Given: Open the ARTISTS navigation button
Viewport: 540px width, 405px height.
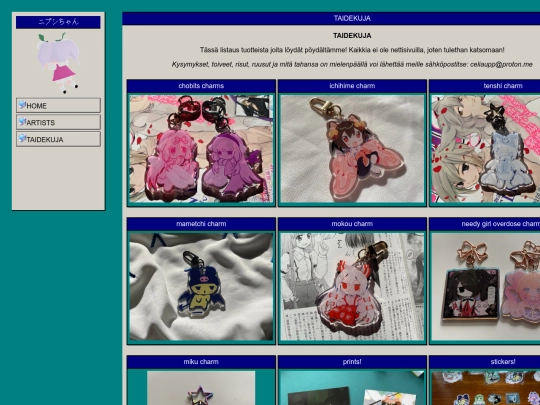Looking at the screenshot, I should (x=58, y=122).
